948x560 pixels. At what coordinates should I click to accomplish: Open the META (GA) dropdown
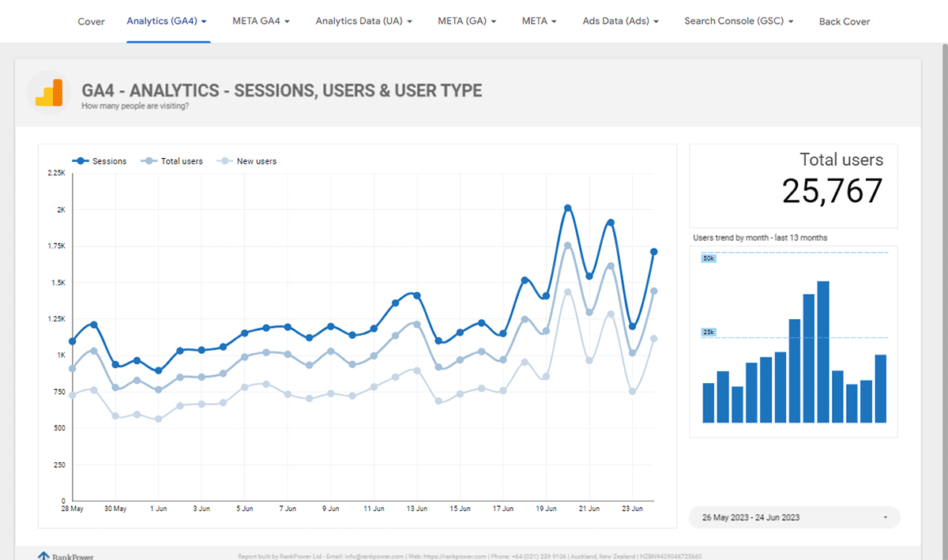pos(467,21)
